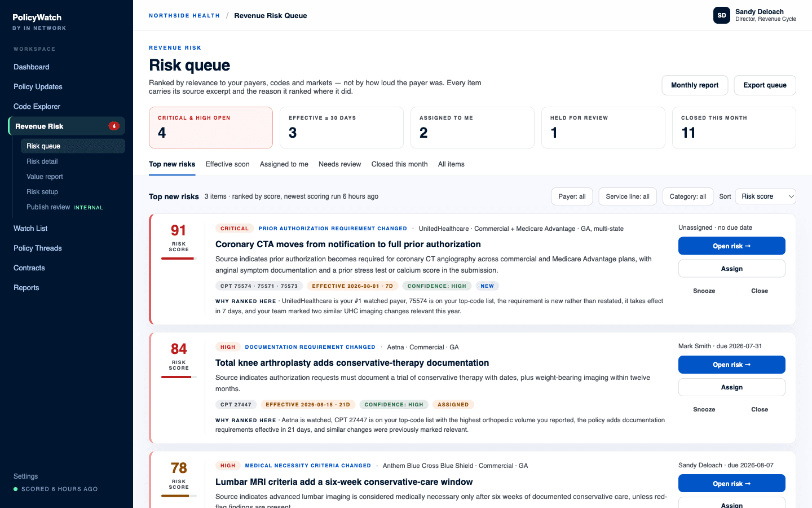Screen dimensions: 812x508
Task: Click the 84 risk score
Action: coord(179,349)
